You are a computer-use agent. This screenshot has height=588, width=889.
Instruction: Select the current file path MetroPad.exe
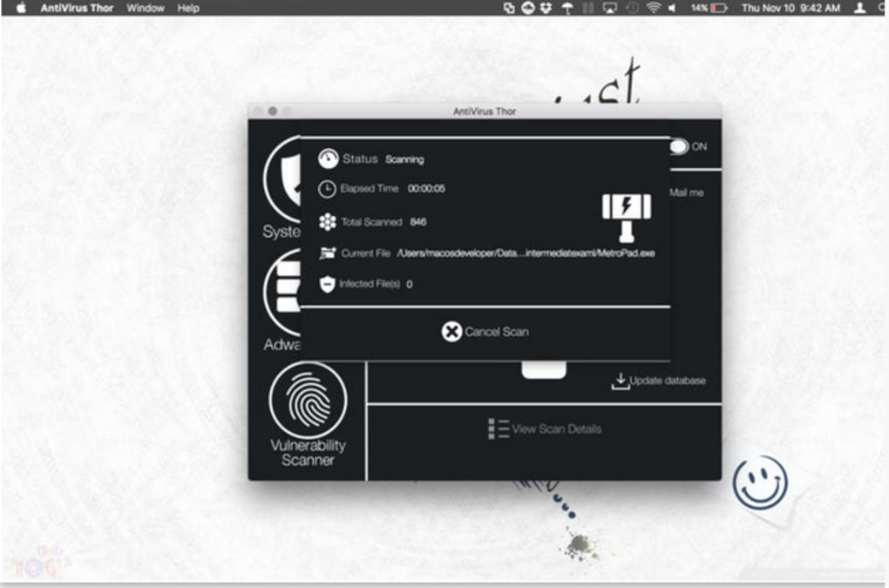click(x=526, y=253)
